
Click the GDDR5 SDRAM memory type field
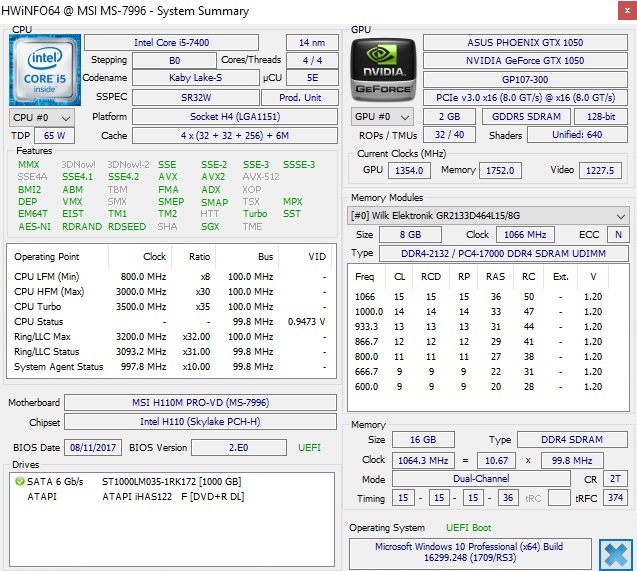526,117
